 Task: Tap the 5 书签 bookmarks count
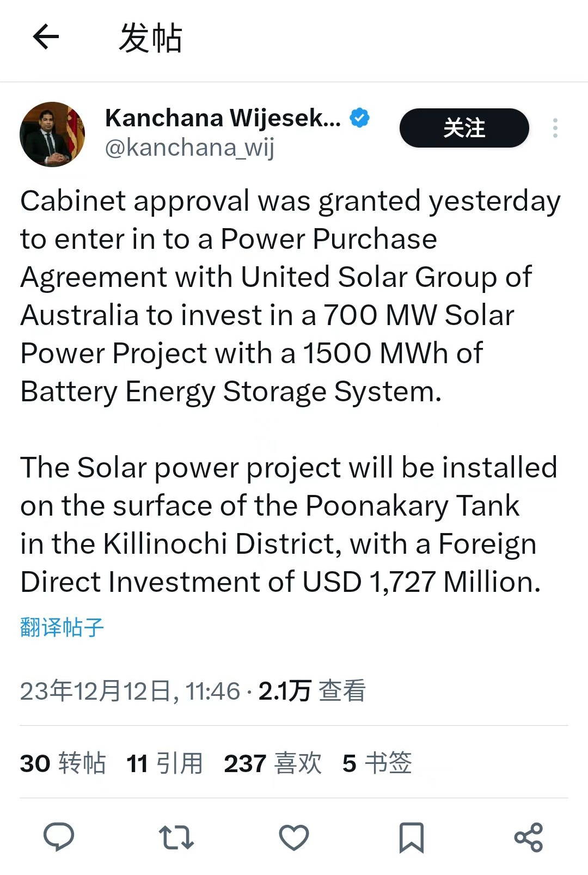[377, 763]
